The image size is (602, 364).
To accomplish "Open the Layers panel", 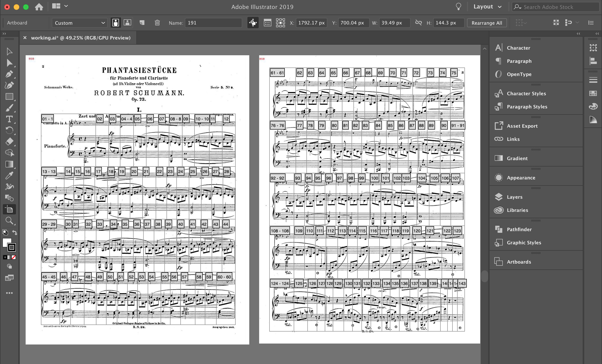I will click(x=514, y=197).
